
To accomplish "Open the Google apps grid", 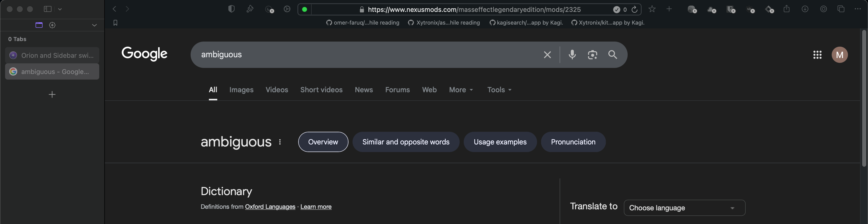I will click(817, 55).
